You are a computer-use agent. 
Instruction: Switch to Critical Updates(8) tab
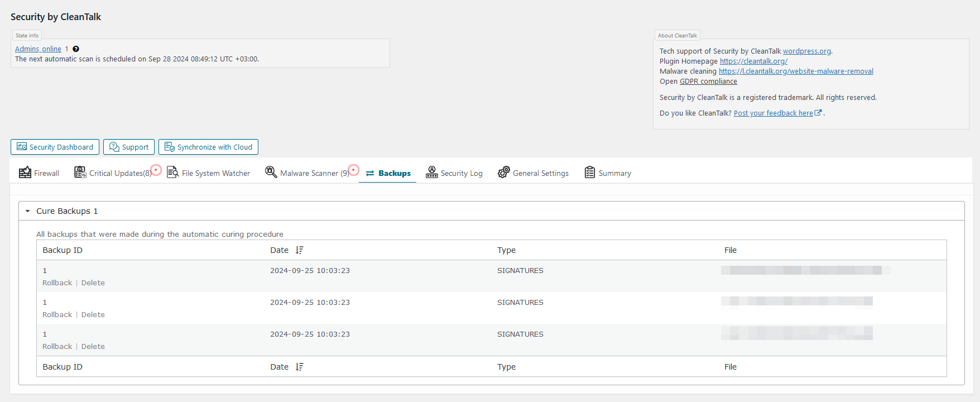tap(113, 173)
